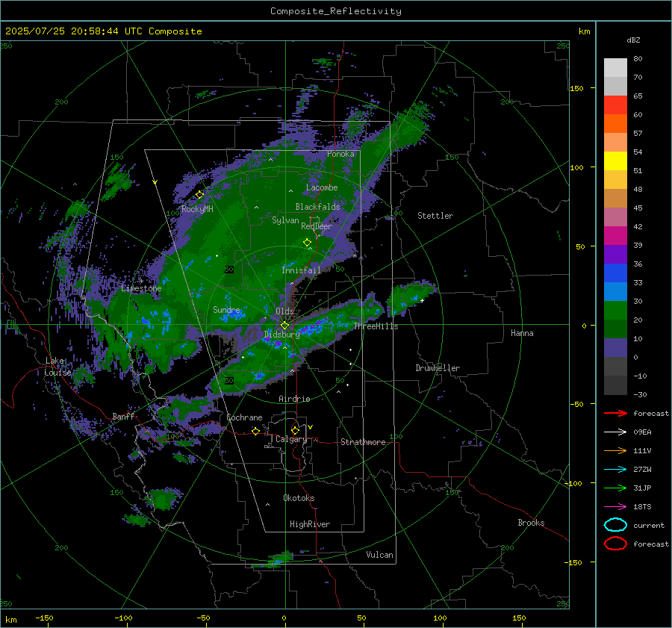Click the red forecast arrow in legend
This screenshot has width=672, height=628.
pyautogui.click(x=615, y=413)
